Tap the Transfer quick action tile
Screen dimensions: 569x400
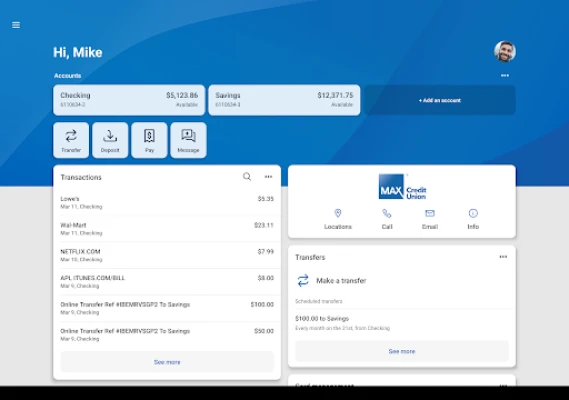pyautogui.click(x=71, y=140)
